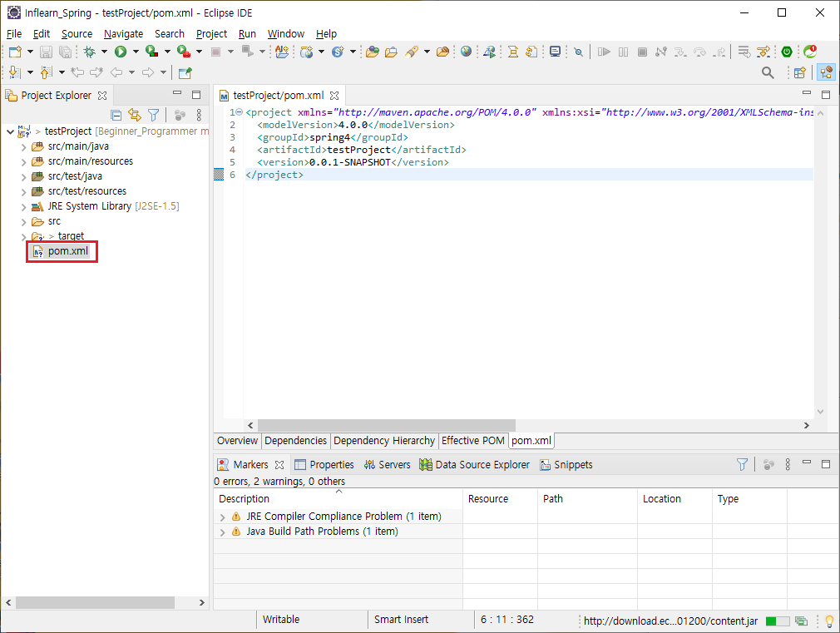Viewport: 840px width, 633px height.
Task: Click the Run External Tools icon
Action: click(x=184, y=52)
